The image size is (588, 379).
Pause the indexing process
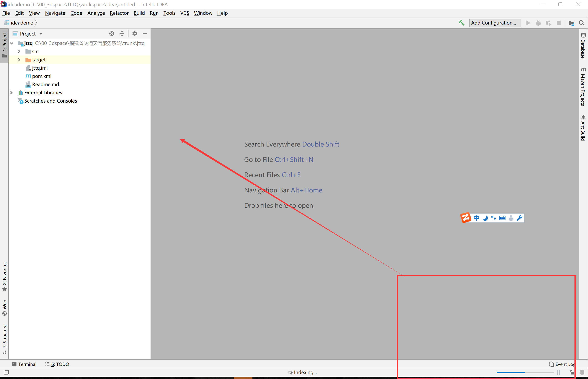coord(559,372)
